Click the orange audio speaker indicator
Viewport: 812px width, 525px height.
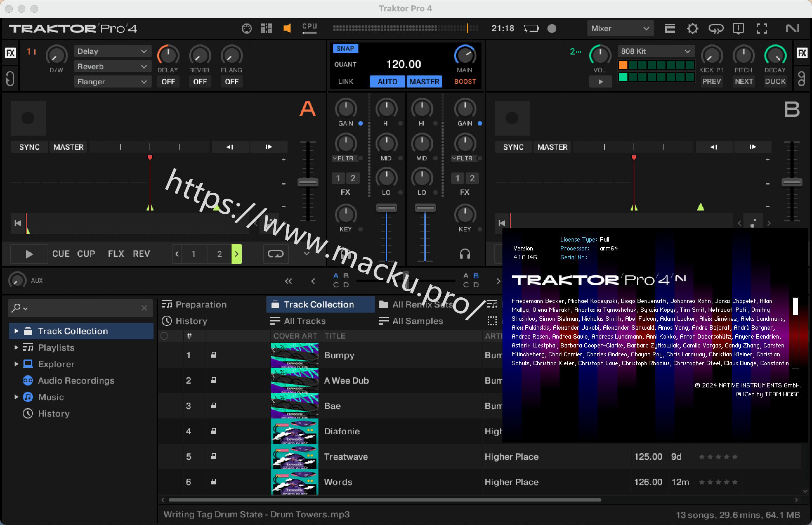point(287,28)
